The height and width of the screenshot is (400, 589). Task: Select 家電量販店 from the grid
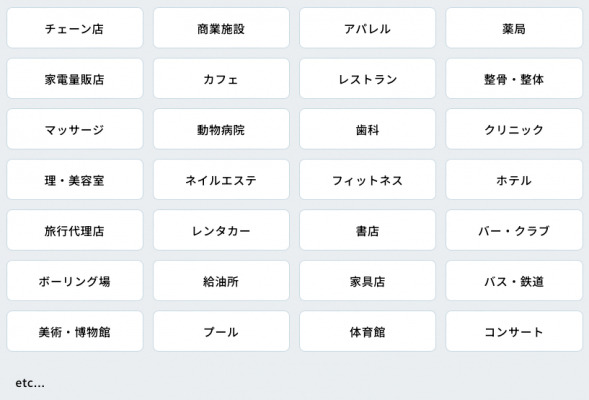(x=75, y=78)
